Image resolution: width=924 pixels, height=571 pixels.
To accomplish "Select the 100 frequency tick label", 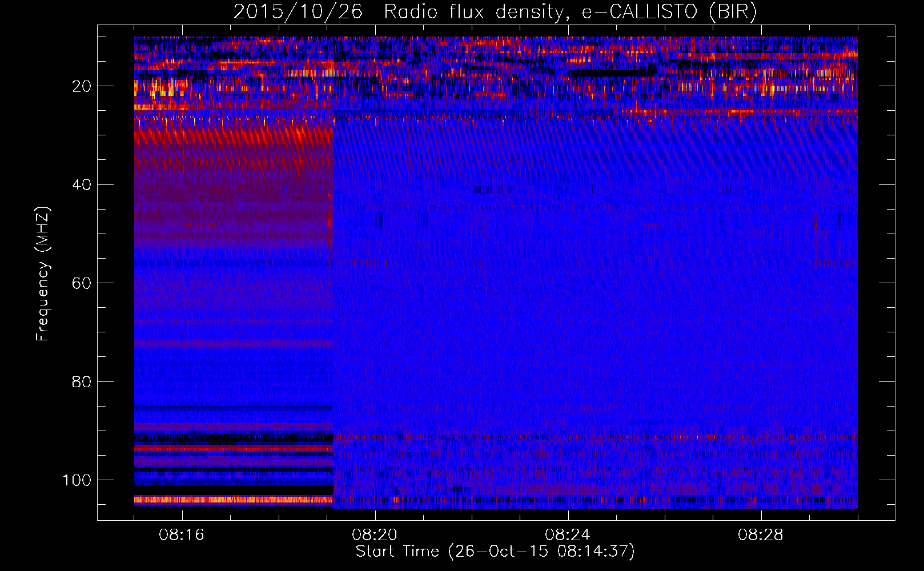I will coord(77,480).
